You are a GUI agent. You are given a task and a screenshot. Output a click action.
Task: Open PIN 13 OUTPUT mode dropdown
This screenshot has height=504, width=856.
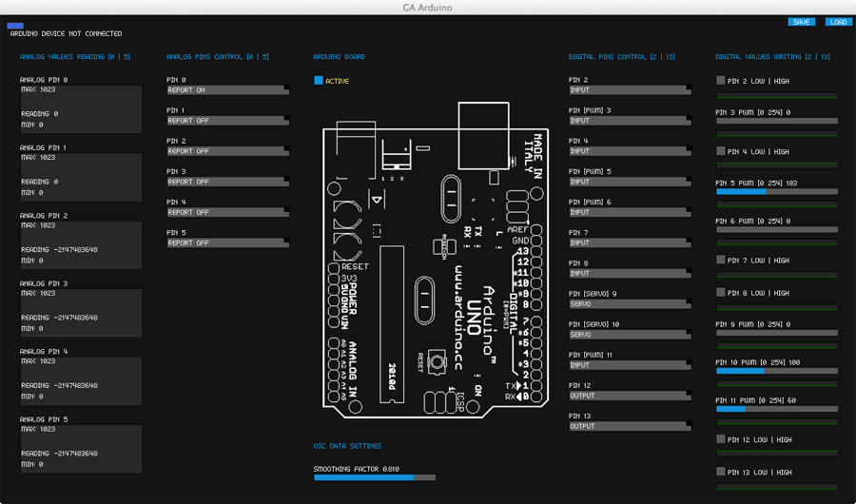coord(630,426)
